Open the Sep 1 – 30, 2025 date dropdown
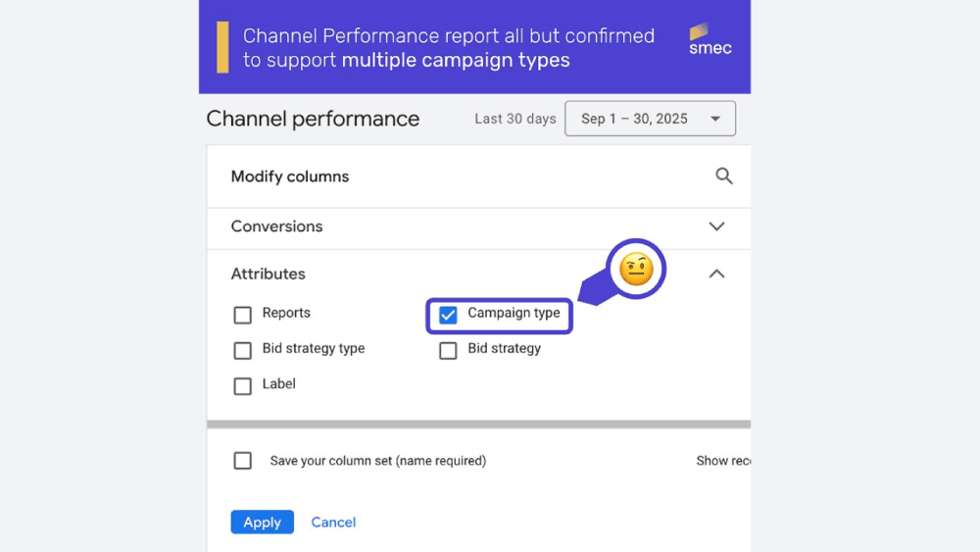Viewport: 980px width, 552px height. click(x=650, y=119)
